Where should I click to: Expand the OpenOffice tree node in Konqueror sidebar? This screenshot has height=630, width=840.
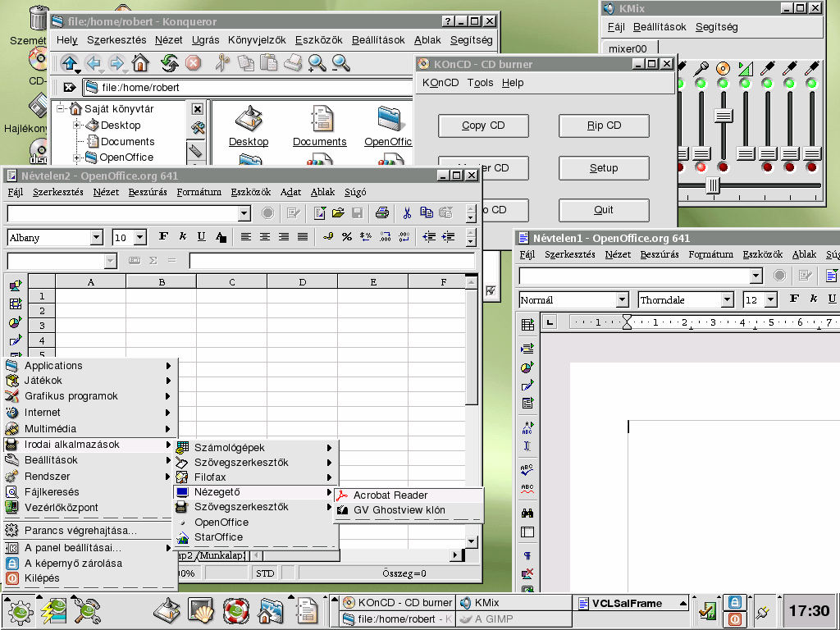pos(76,157)
